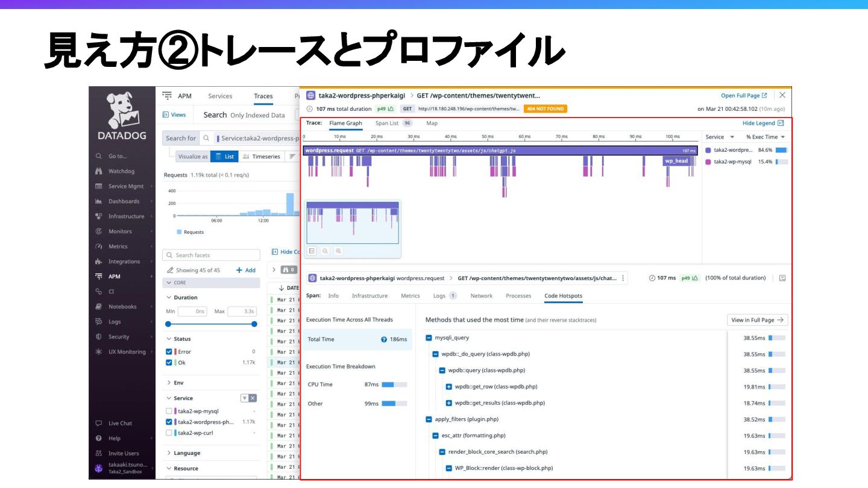The width and height of the screenshot is (868, 488).
Task: Open Metrics in the sidebar
Action: [x=118, y=246]
